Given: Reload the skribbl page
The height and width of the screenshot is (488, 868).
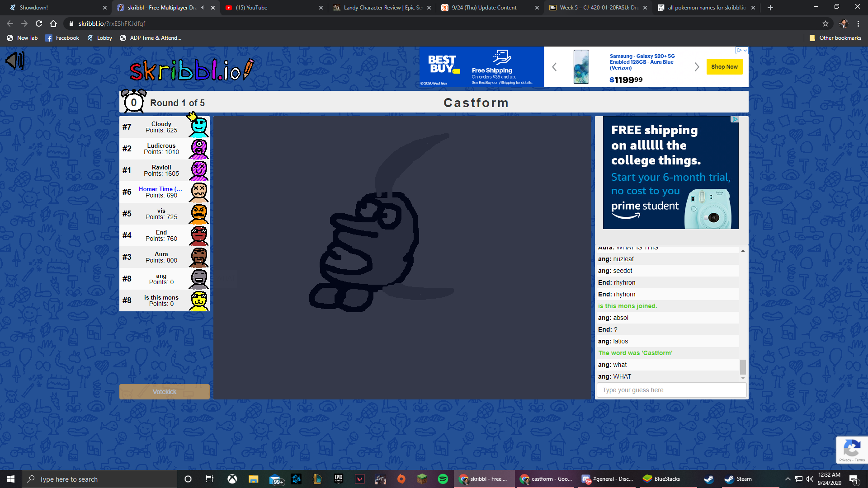Looking at the screenshot, I should pos(39,23).
